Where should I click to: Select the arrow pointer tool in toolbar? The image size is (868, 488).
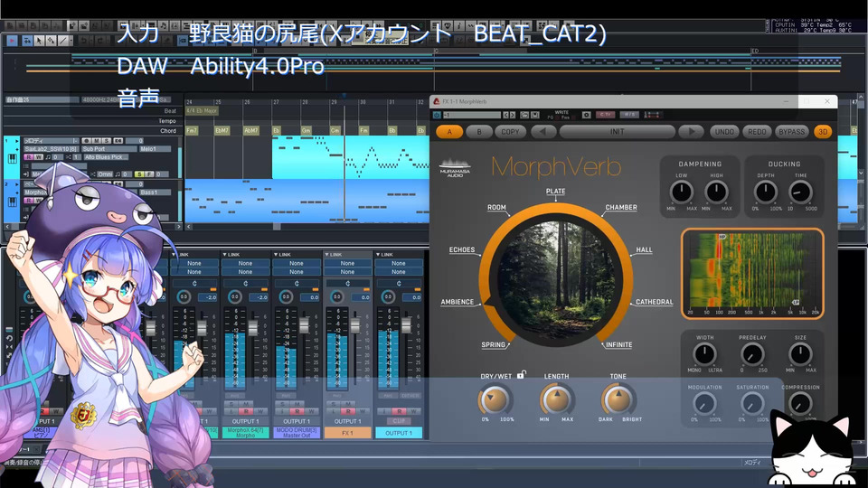coord(39,41)
